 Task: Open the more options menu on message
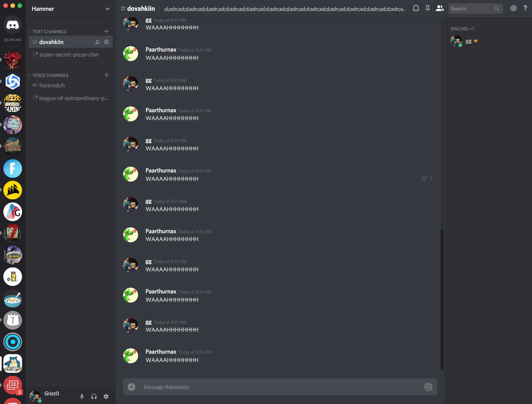431,178
